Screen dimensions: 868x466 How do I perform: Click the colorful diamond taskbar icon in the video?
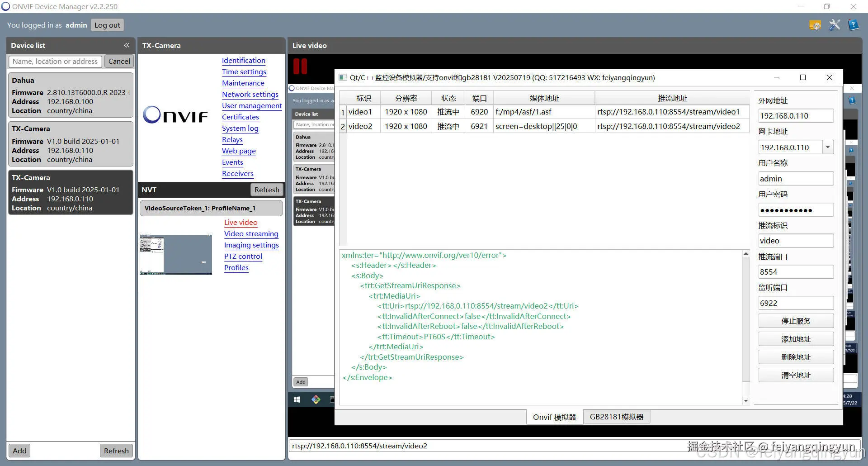tap(316, 399)
